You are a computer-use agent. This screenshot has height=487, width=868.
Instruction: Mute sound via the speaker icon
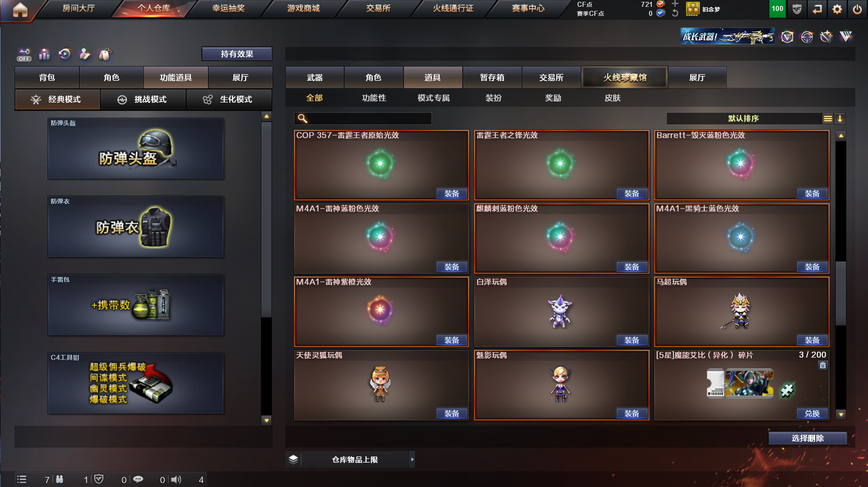(x=176, y=479)
